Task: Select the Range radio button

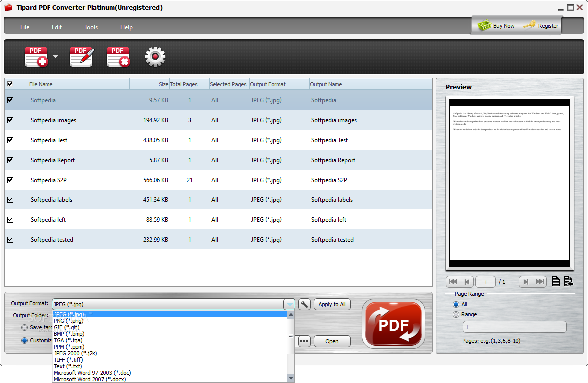Action: pos(456,314)
